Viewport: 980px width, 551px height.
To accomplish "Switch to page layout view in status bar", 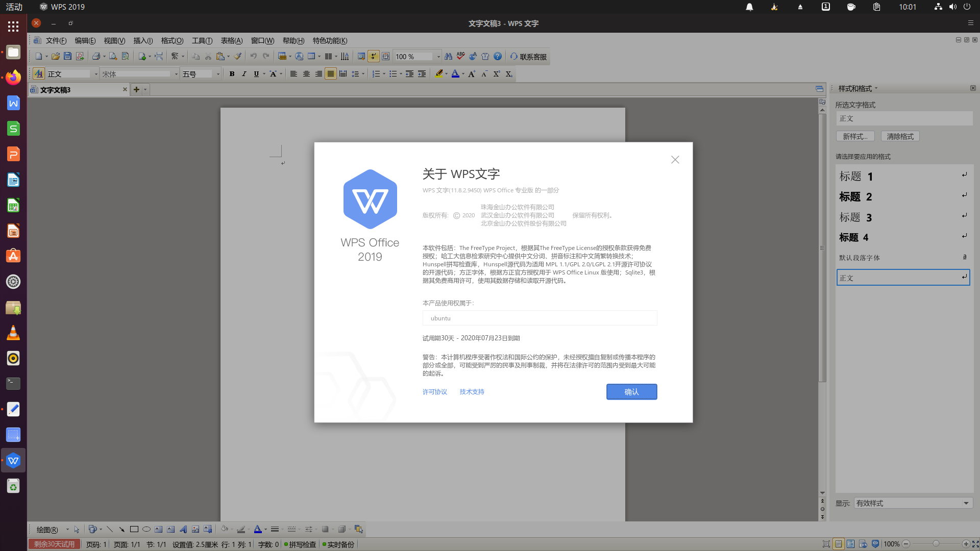I will pyautogui.click(x=838, y=544).
